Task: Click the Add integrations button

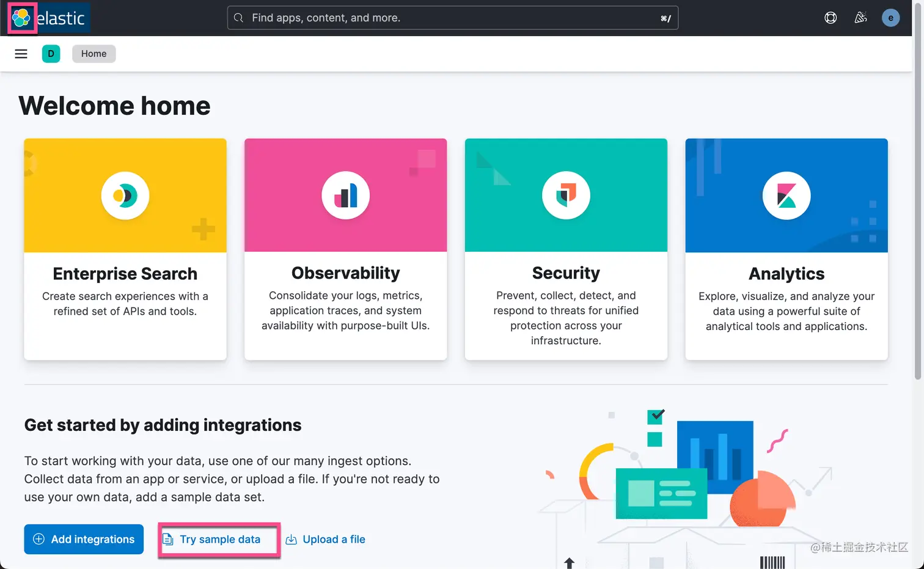Action: (84, 539)
